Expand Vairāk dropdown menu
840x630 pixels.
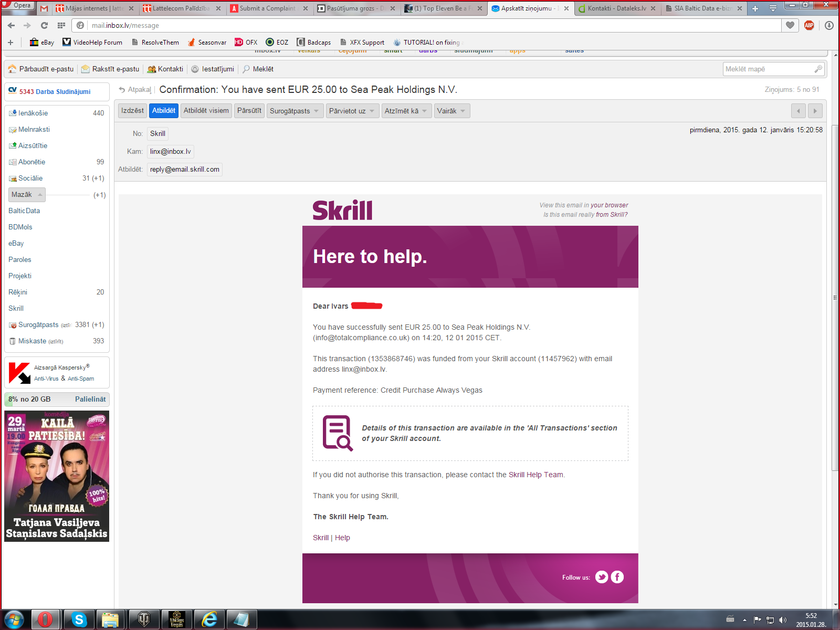click(452, 111)
